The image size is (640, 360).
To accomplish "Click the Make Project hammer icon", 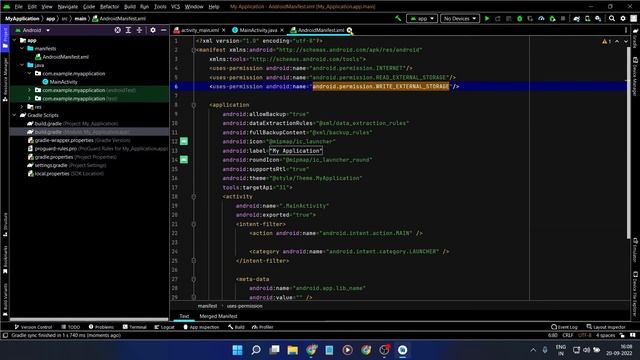I will [x=398, y=18].
